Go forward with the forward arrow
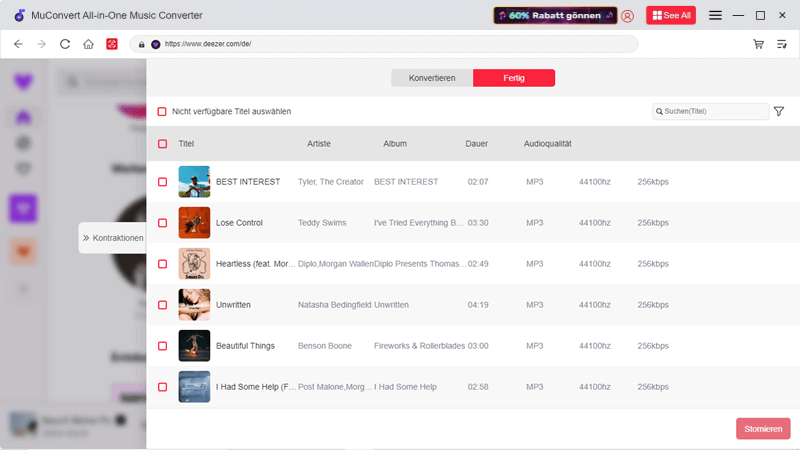Screen dimensions: 800x450 tap(41, 44)
